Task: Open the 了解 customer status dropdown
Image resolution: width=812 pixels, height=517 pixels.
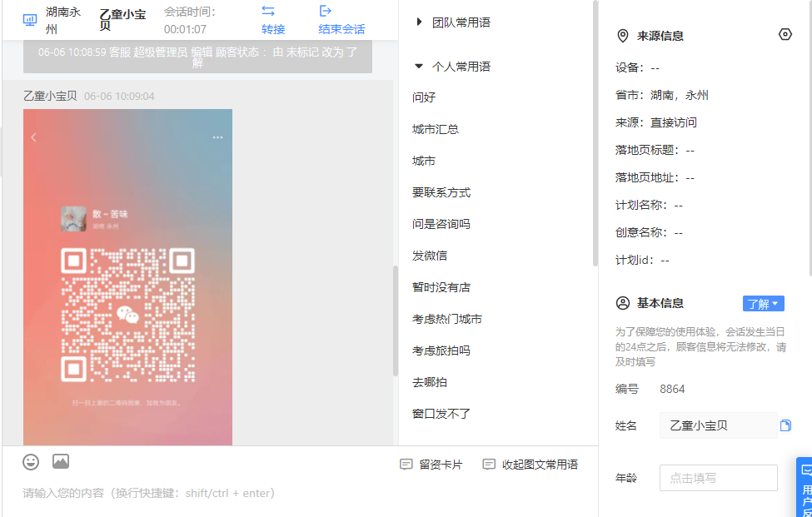Action: [x=764, y=304]
